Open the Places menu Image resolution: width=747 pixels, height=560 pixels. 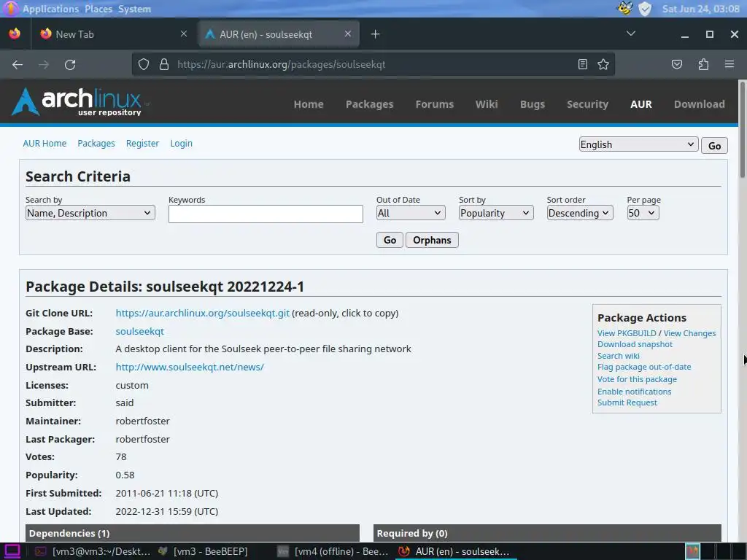[98, 9]
